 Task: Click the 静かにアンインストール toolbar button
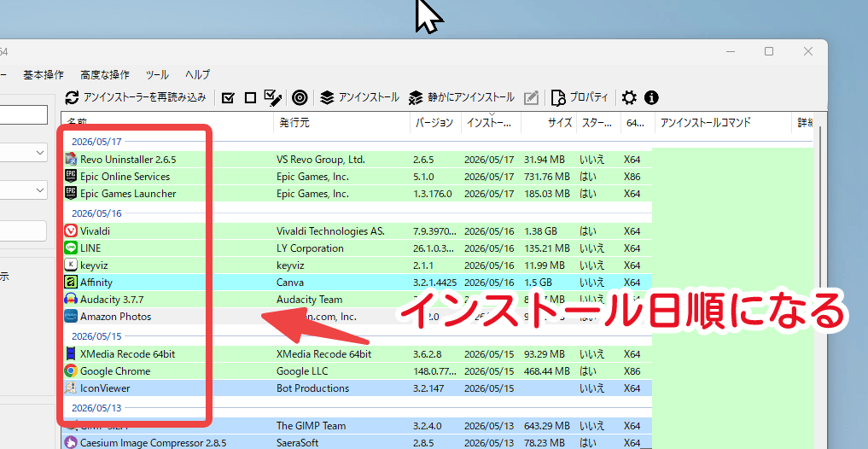tap(461, 98)
